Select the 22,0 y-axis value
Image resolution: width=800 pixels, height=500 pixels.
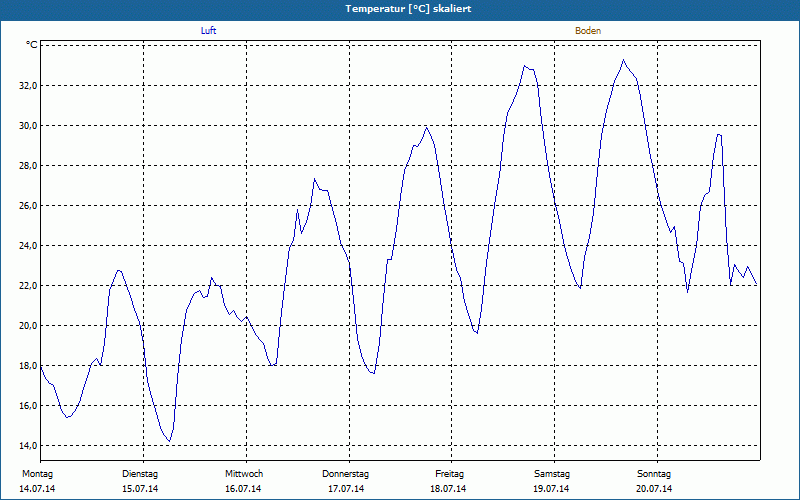(28, 286)
